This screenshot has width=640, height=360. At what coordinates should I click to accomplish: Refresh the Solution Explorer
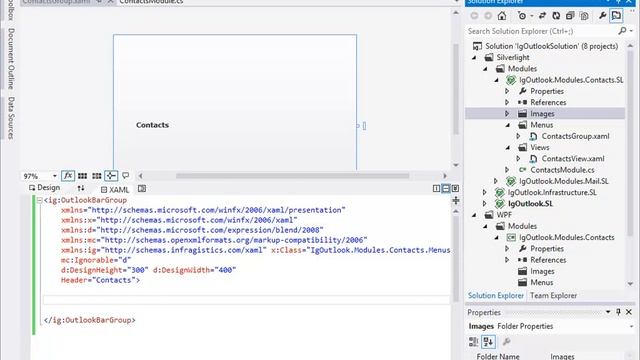pyautogui.click(x=556, y=16)
